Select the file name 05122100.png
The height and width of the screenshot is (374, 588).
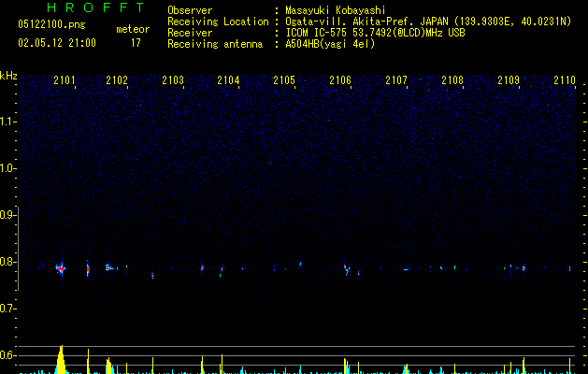[x=51, y=24]
